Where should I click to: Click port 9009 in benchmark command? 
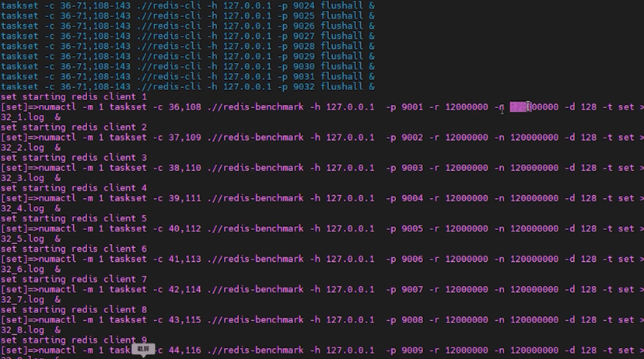point(412,350)
